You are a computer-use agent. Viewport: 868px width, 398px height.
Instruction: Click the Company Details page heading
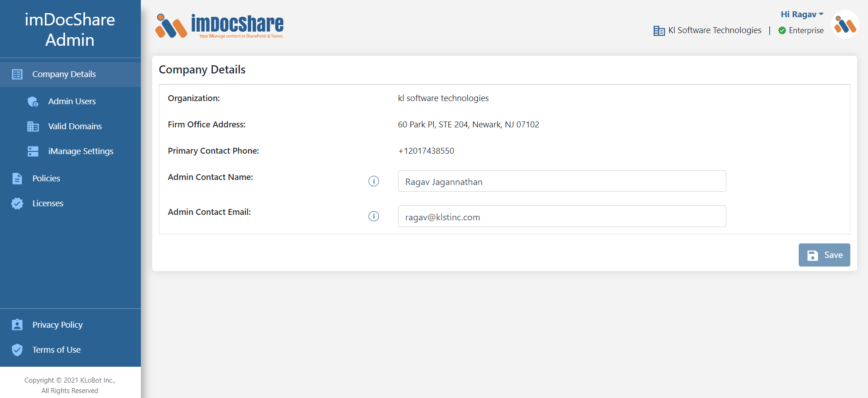tap(202, 70)
